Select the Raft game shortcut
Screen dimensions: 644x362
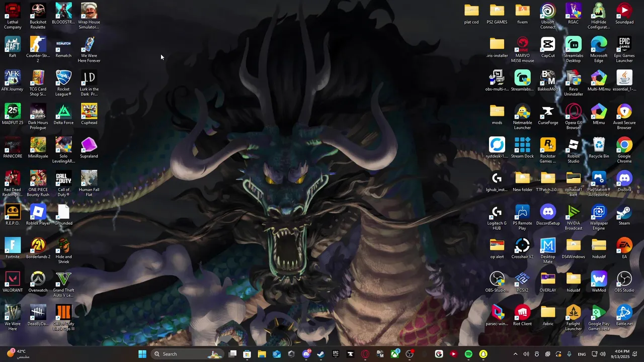coord(13,47)
